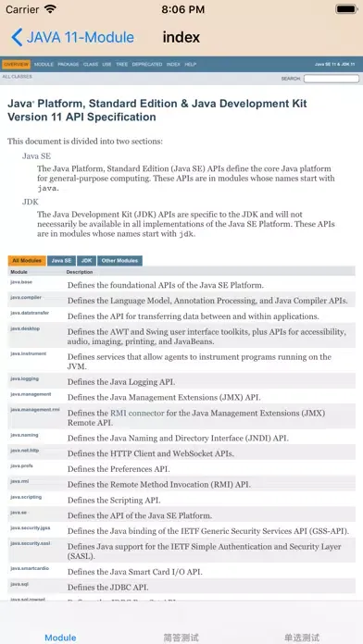The width and height of the screenshot is (363, 644).
Task: Tap the Wi-Fi status icon
Action: coord(51,9)
